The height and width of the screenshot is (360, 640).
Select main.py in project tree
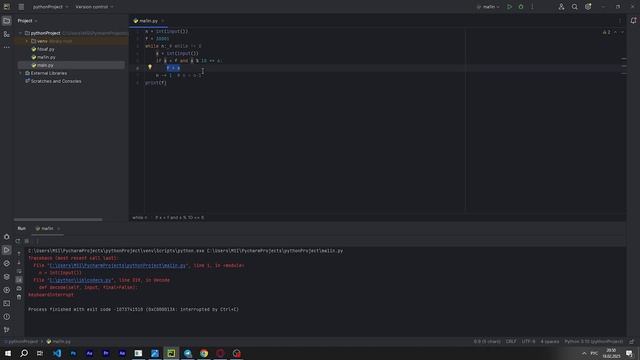pos(45,65)
